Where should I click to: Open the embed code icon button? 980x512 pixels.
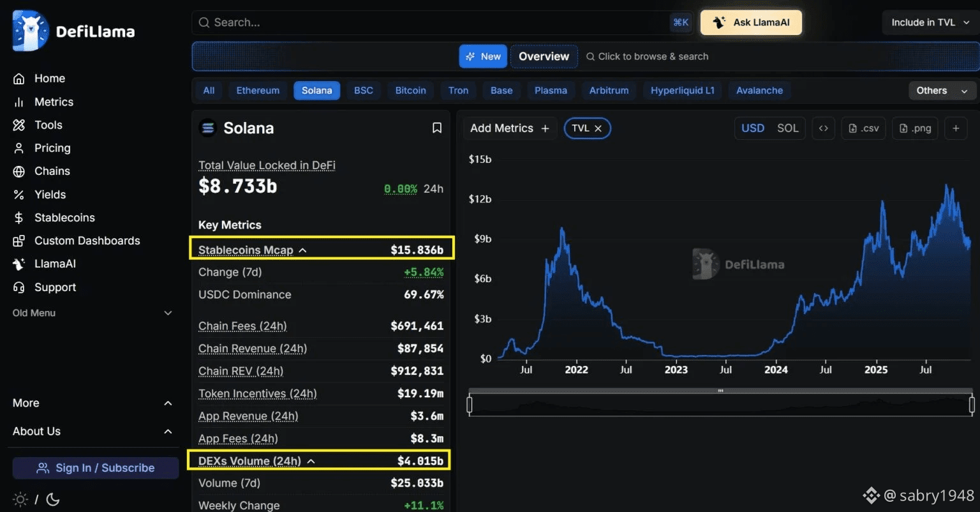(824, 128)
